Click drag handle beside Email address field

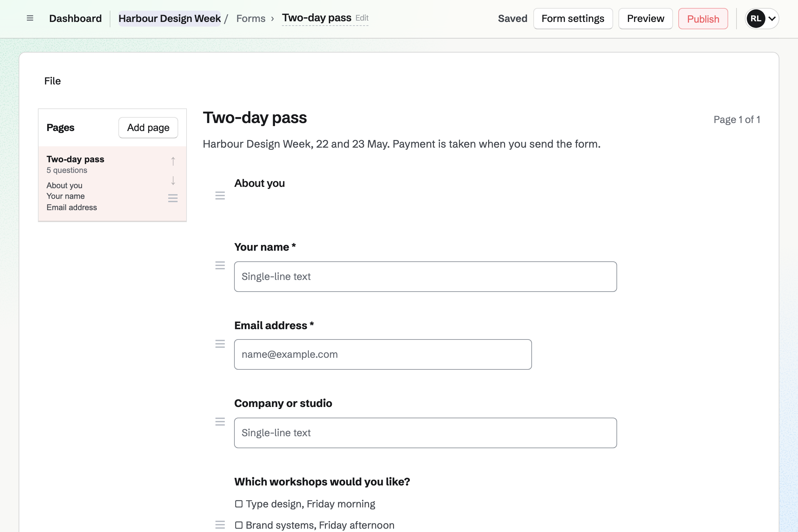(220, 344)
